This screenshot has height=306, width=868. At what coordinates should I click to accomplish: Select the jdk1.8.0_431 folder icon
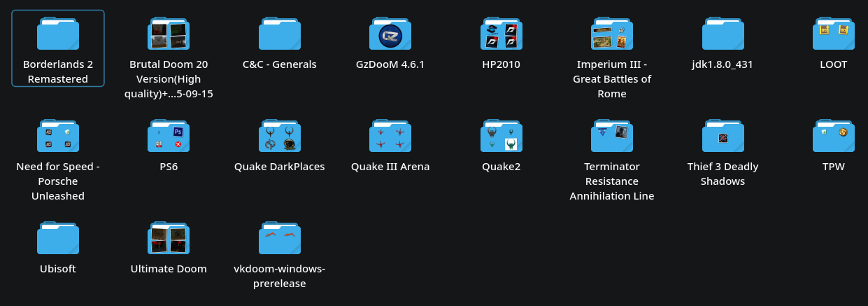pos(723,33)
